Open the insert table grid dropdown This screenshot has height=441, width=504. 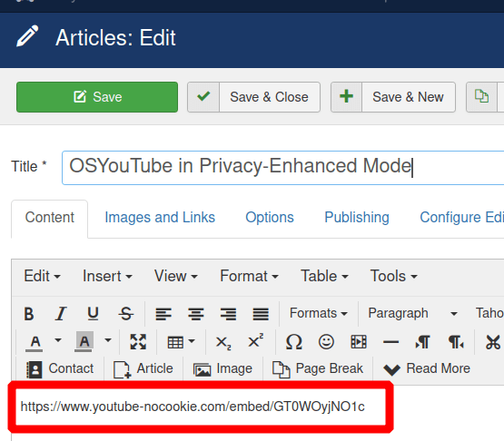coord(182,342)
